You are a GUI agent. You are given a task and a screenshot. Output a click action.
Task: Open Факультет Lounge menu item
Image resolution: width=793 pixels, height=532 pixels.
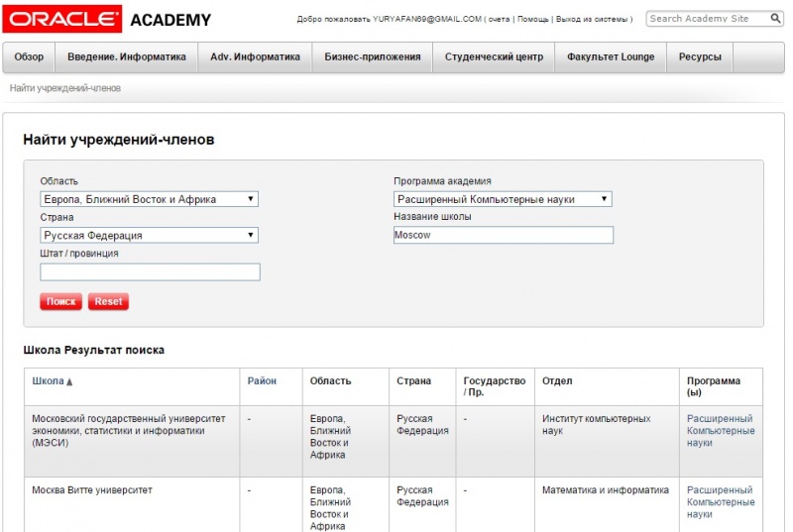[x=611, y=57]
